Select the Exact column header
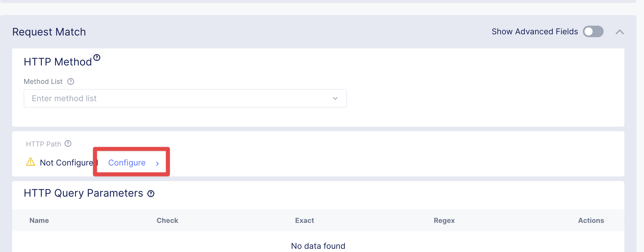The height and width of the screenshot is (252, 644). pyautogui.click(x=304, y=221)
